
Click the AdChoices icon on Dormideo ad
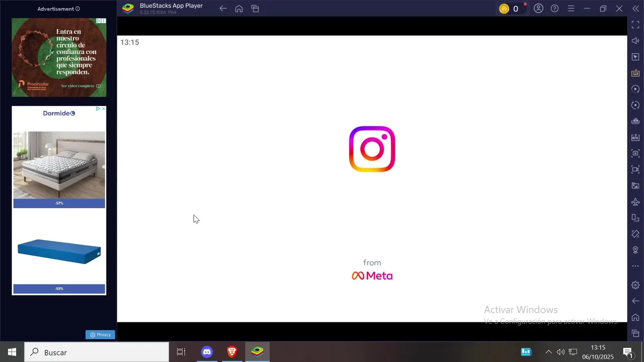pyautogui.click(x=98, y=109)
